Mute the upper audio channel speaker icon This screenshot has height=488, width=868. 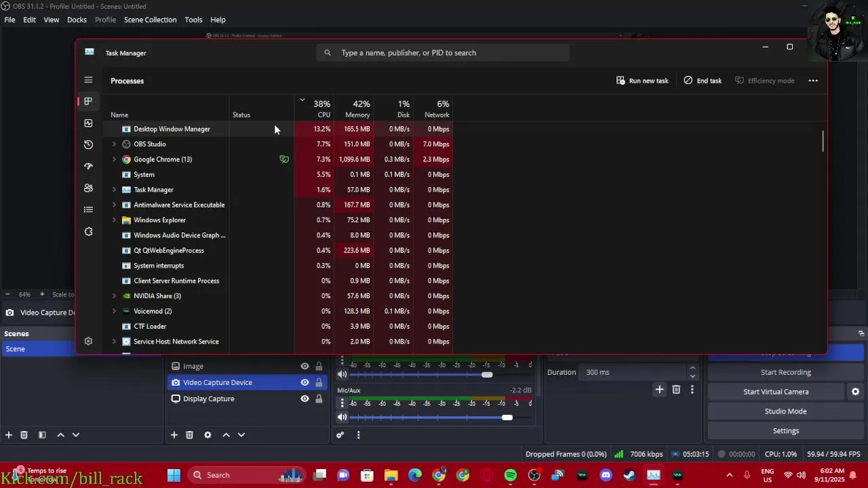tap(342, 375)
